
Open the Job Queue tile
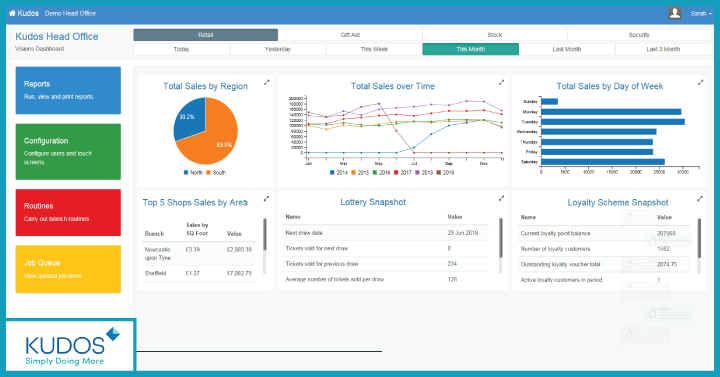(x=68, y=269)
